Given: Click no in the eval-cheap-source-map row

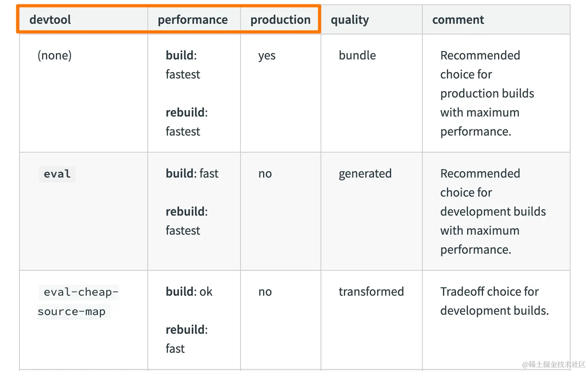Looking at the screenshot, I should point(265,292).
